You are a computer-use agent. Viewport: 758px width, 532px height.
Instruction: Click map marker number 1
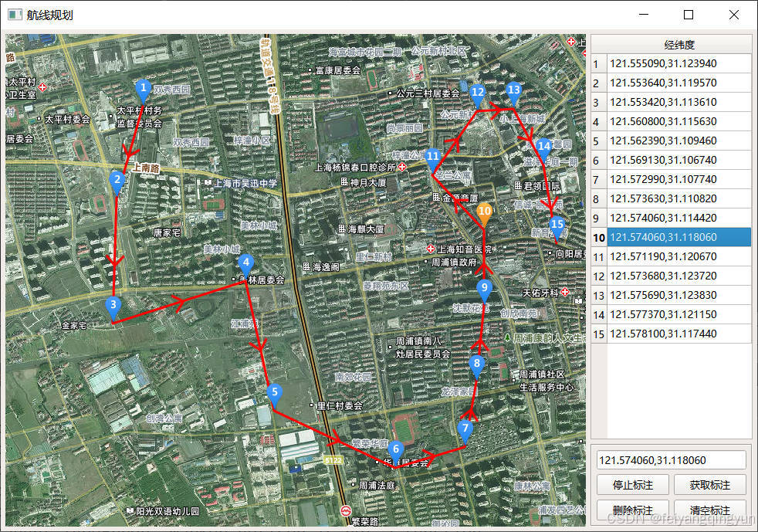[x=143, y=91]
